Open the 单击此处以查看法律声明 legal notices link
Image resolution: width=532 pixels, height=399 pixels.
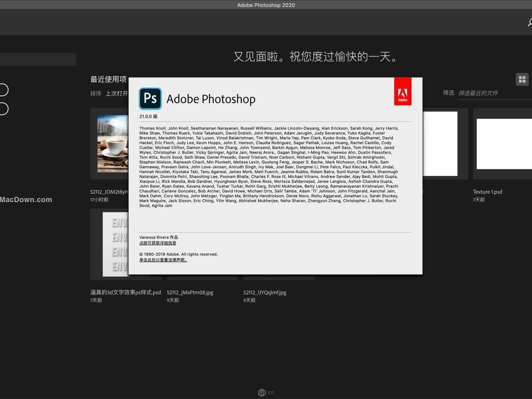pos(163,259)
